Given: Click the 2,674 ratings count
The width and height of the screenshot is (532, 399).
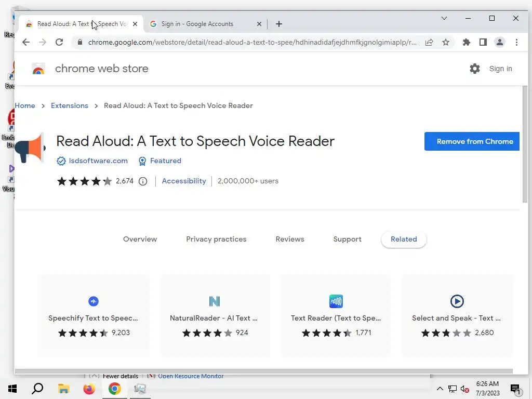Looking at the screenshot, I should pyautogui.click(x=125, y=181).
